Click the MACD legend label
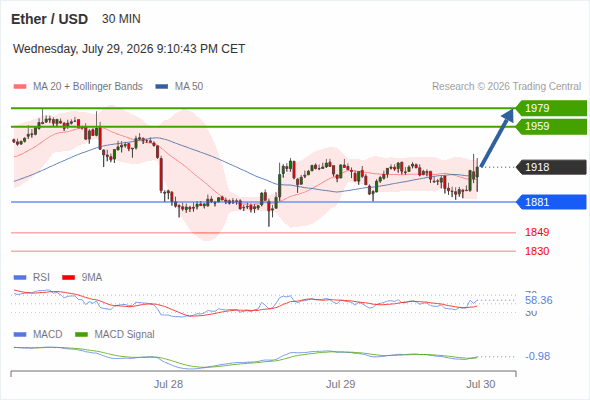This screenshot has width=590, height=400. 48,335
